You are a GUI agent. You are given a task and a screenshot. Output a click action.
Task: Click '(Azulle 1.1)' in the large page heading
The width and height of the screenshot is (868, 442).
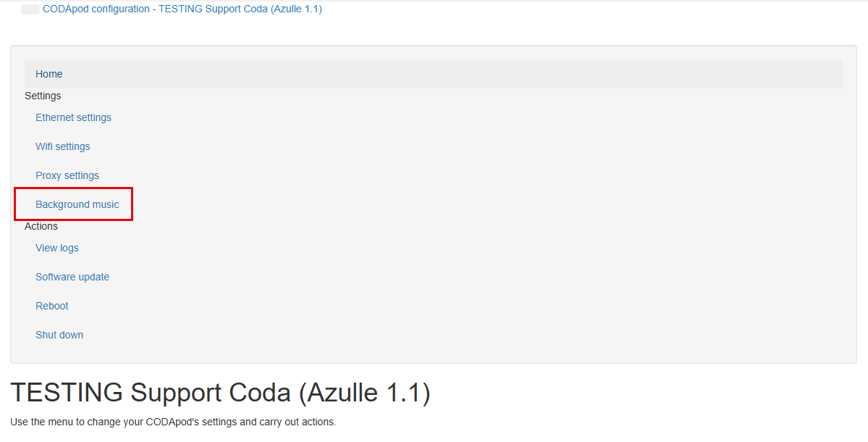[x=368, y=393]
